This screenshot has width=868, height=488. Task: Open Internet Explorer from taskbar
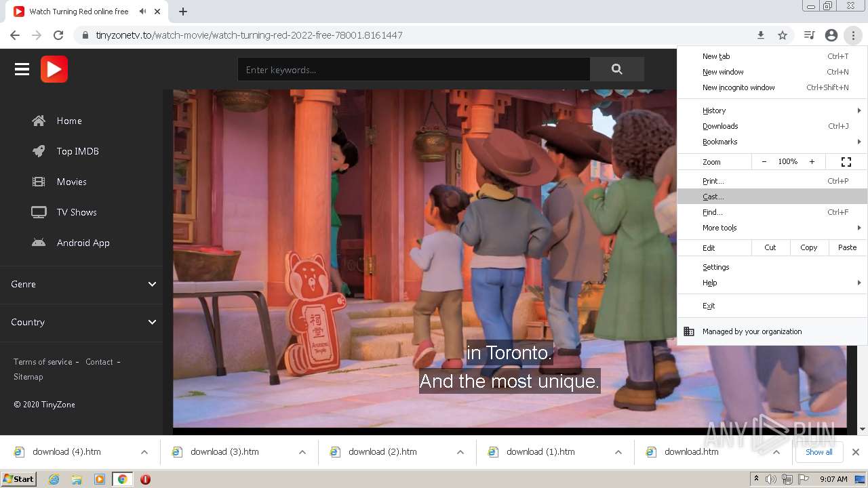(x=54, y=479)
